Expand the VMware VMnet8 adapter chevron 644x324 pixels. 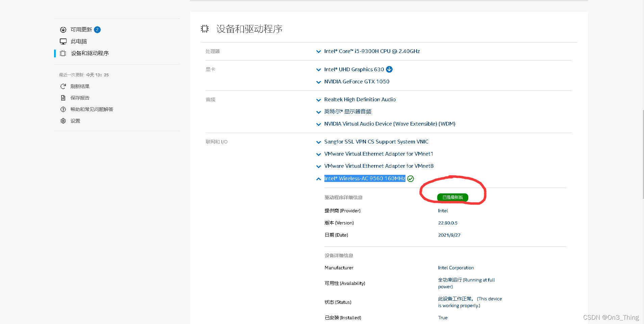pos(318,166)
